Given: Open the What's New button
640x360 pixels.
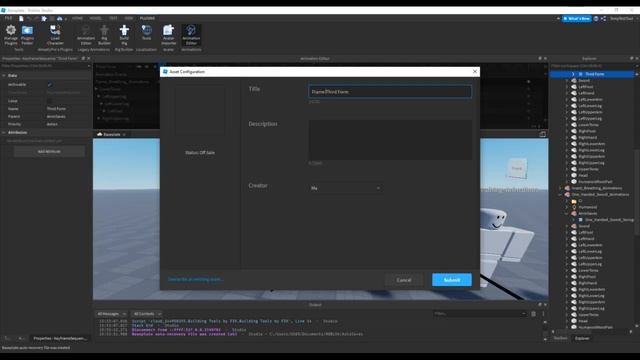Looking at the screenshot, I should click(x=577, y=18).
